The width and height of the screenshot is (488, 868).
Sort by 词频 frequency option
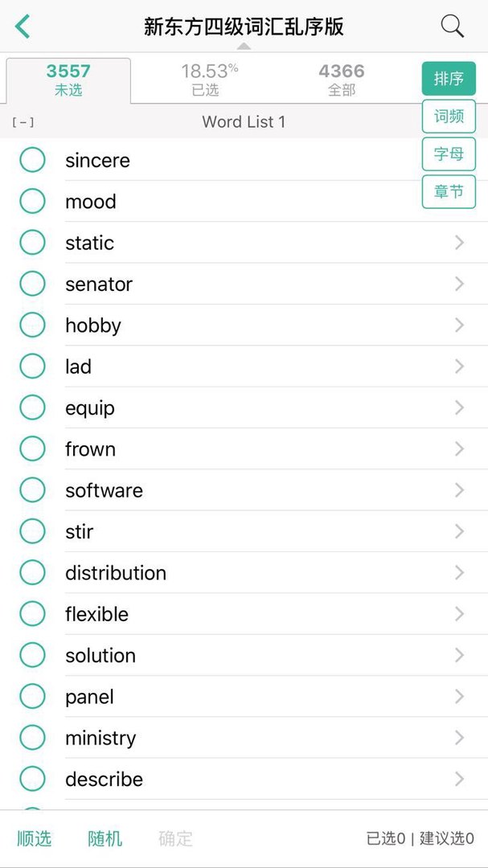pos(449,117)
